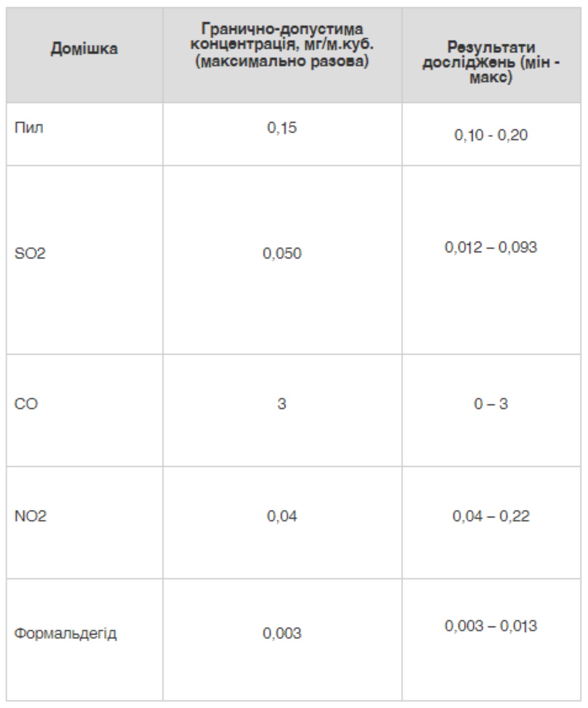588x708 pixels.
Task: Select the "Пил" row label
Action: [29, 128]
